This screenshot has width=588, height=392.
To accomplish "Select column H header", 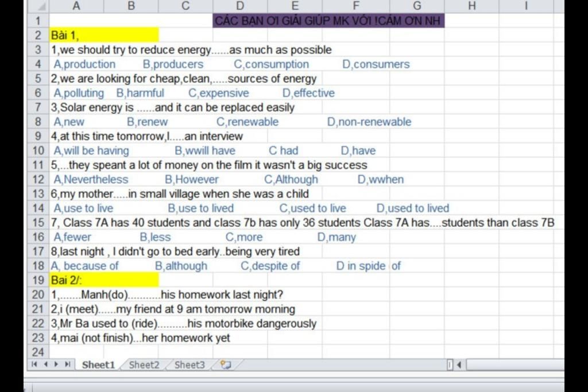I will (472, 6).
